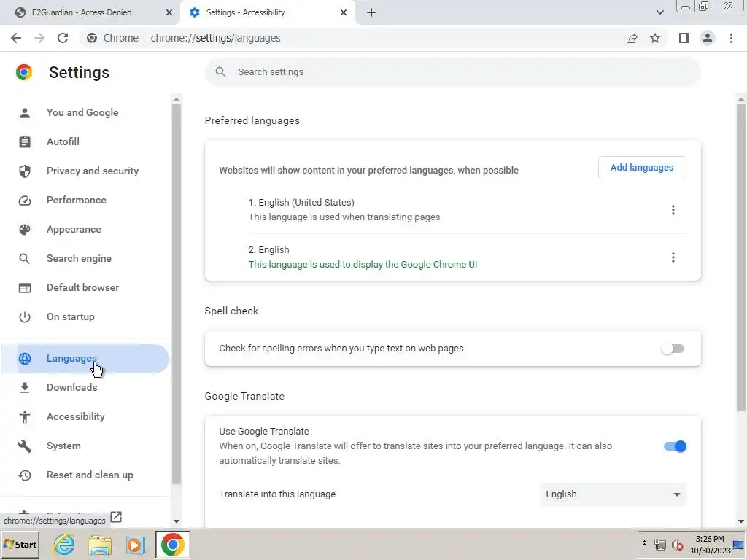The width and height of the screenshot is (747, 560).
Task: Open Windows Media Player from taskbar
Action: click(x=135, y=545)
